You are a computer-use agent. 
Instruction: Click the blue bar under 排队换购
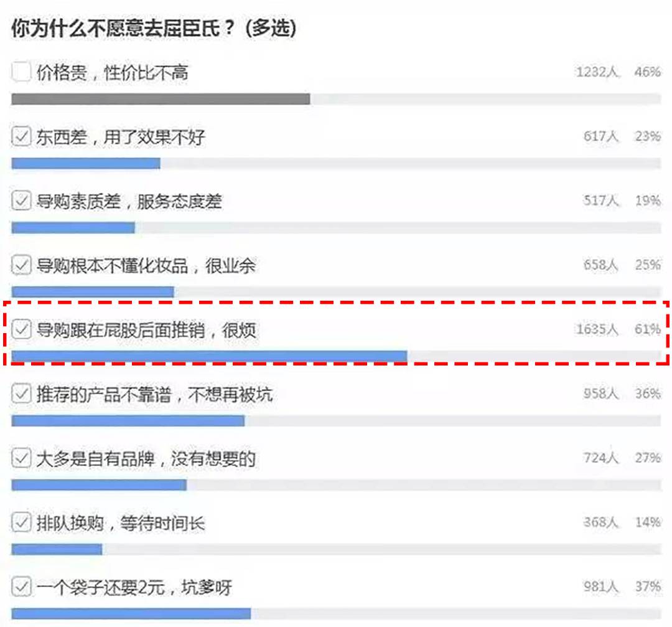tap(56, 549)
